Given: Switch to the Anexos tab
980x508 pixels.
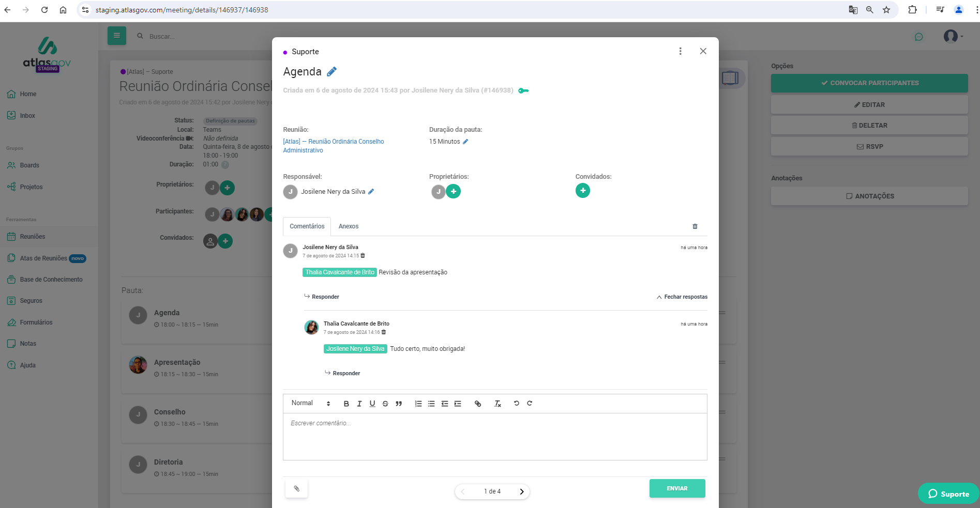Looking at the screenshot, I should [348, 226].
